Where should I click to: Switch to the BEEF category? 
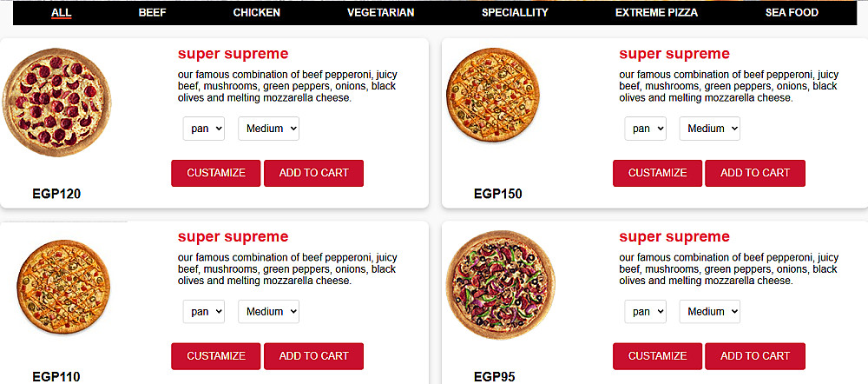(x=152, y=13)
